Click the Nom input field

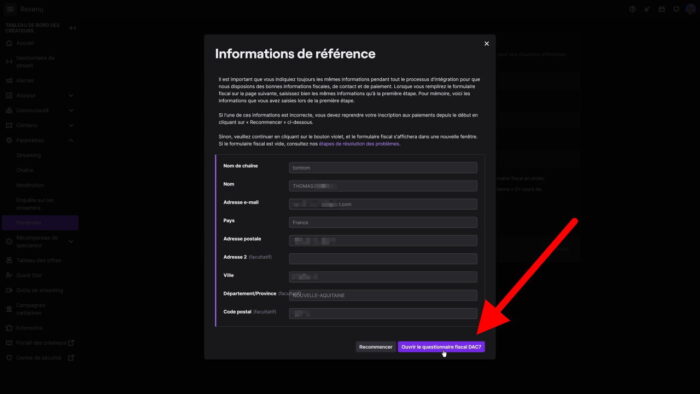click(383, 186)
